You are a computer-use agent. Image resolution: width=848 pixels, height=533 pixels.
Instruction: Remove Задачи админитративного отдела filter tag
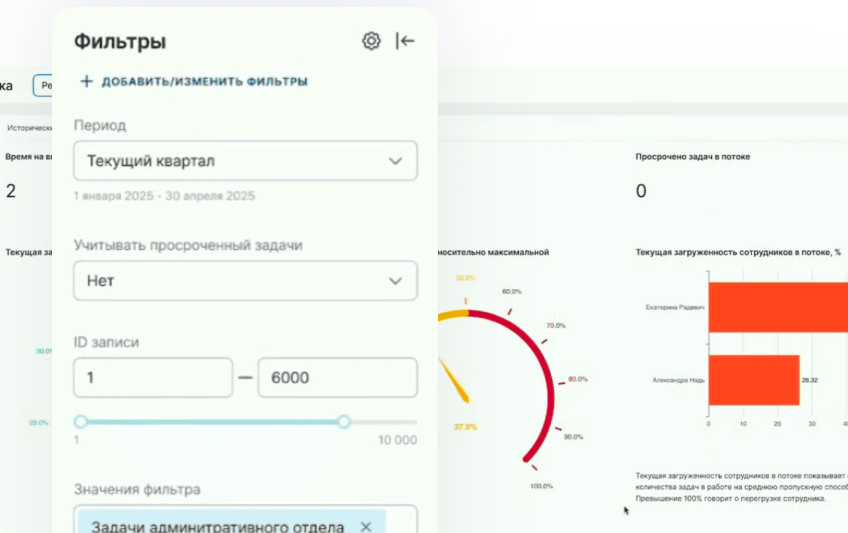point(366,526)
